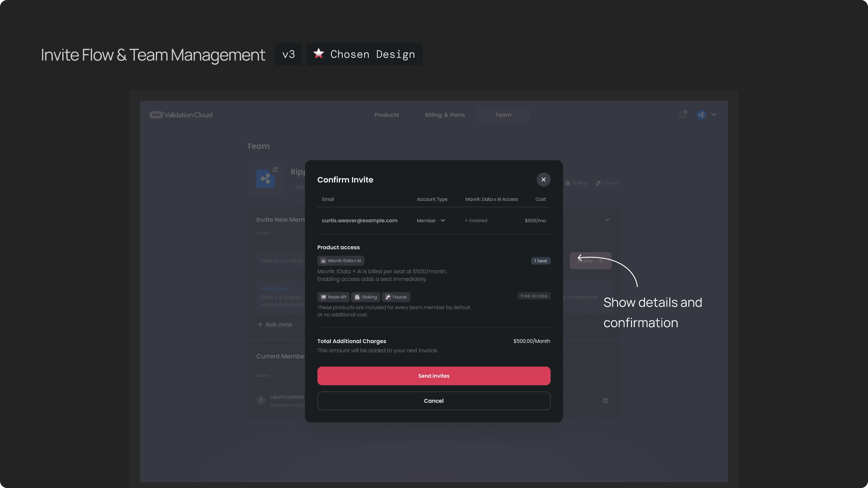The width and height of the screenshot is (868, 488).
Task: Click the Validation Cloud logo
Action: [181, 115]
